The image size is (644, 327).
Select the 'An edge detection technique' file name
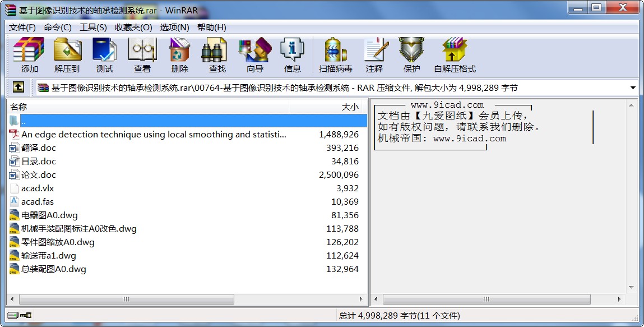pos(154,134)
